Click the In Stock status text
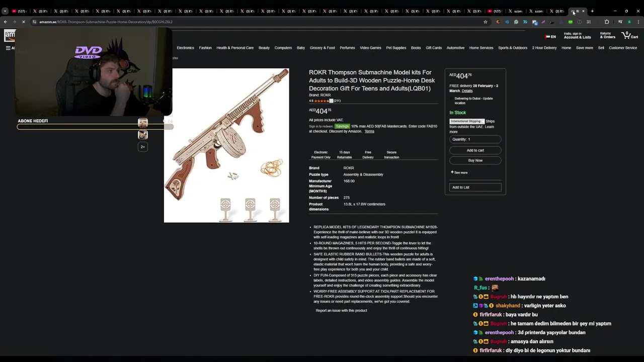Viewport: 644px width, 362px height. 457,113
